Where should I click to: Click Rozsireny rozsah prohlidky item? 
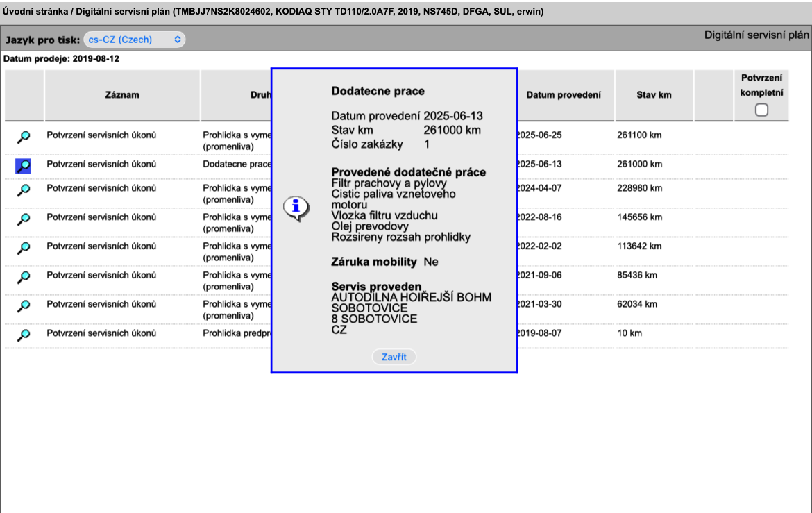click(401, 237)
